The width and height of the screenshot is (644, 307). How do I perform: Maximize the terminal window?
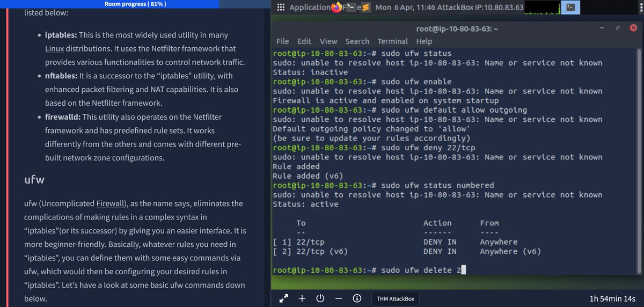pos(618,28)
